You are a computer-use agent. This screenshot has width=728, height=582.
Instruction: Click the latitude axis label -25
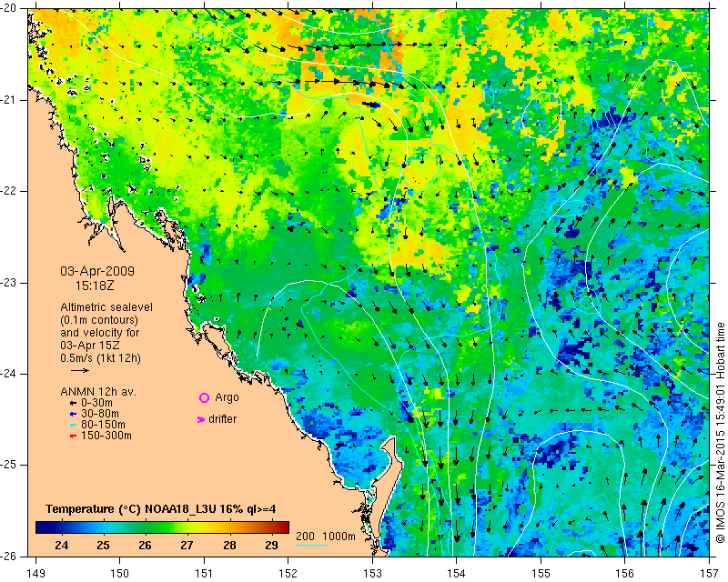pos(8,465)
